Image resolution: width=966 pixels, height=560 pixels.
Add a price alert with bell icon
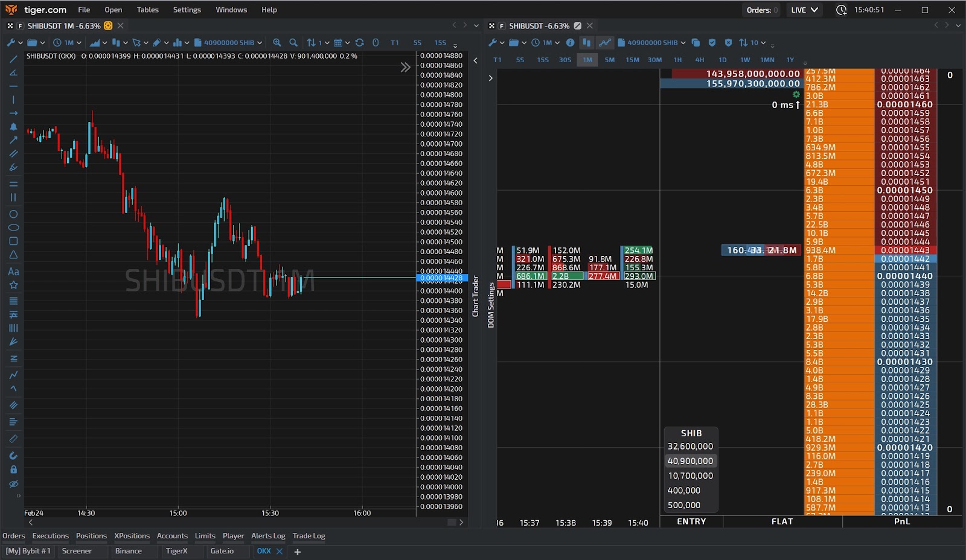13,127
